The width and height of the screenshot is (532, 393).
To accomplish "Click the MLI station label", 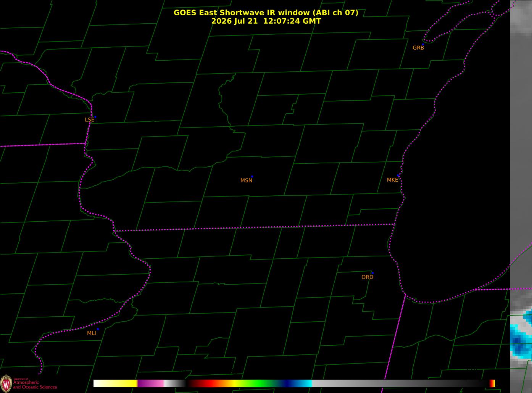I will 92,333.
